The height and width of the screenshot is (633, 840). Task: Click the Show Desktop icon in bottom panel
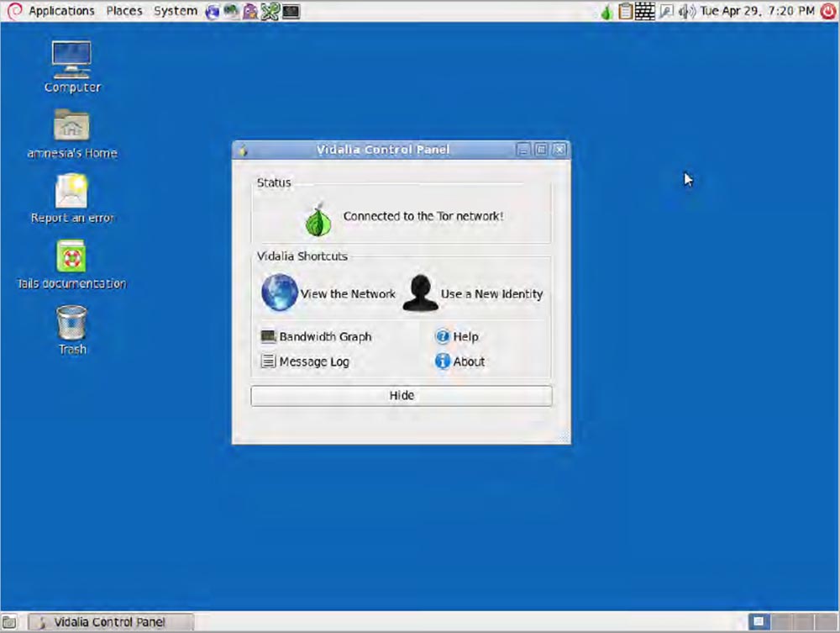click(x=9, y=622)
